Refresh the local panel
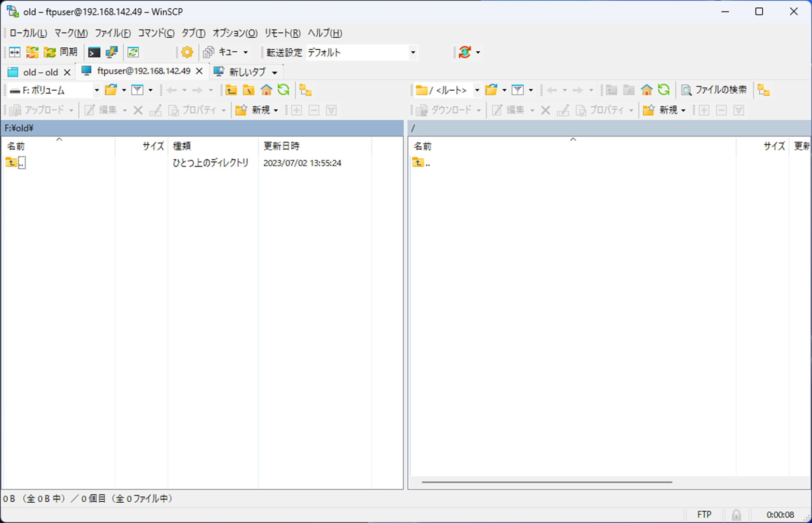The width and height of the screenshot is (812, 523). (284, 90)
